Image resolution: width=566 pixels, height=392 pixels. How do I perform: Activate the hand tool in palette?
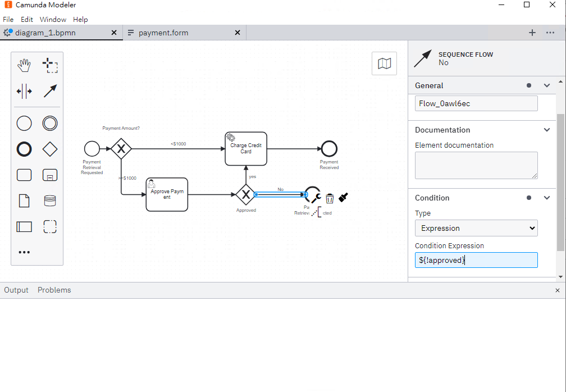coord(24,65)
